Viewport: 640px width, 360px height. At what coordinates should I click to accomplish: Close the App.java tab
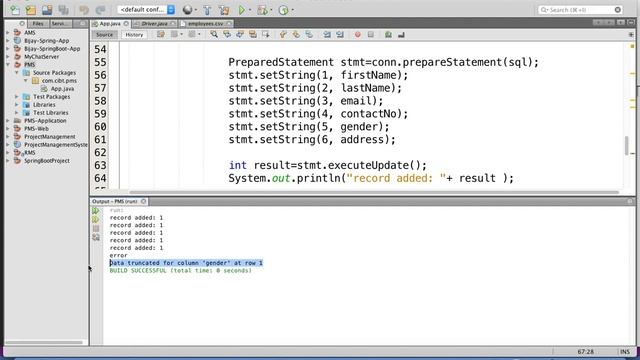click(x=126, y=24)
